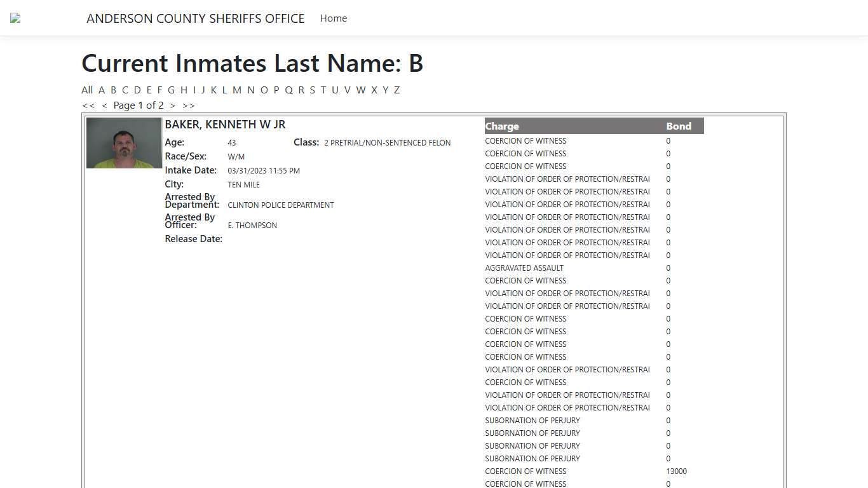The image size is (868, 488).
Task: Select letter B in alphabet filter
Action: [114, 90]
